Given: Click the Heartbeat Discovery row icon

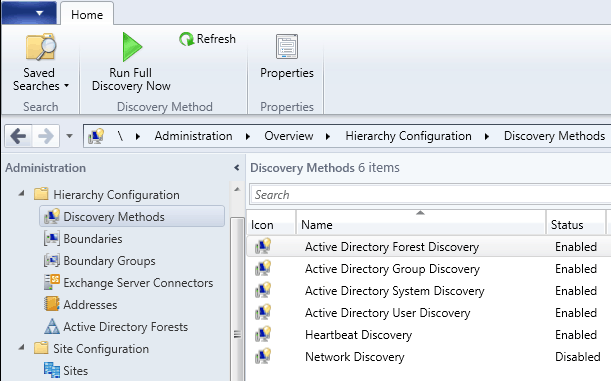Looking at the screenshot, I should coord(263,334).
